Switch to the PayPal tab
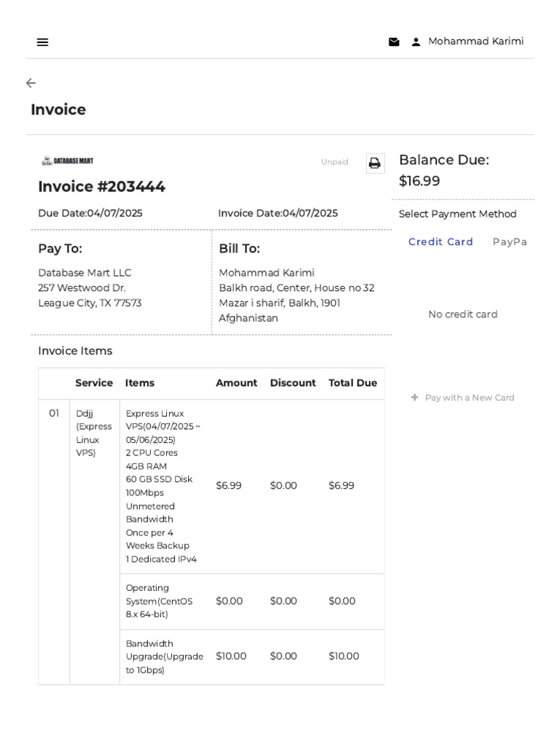 (x=509, y=241)
